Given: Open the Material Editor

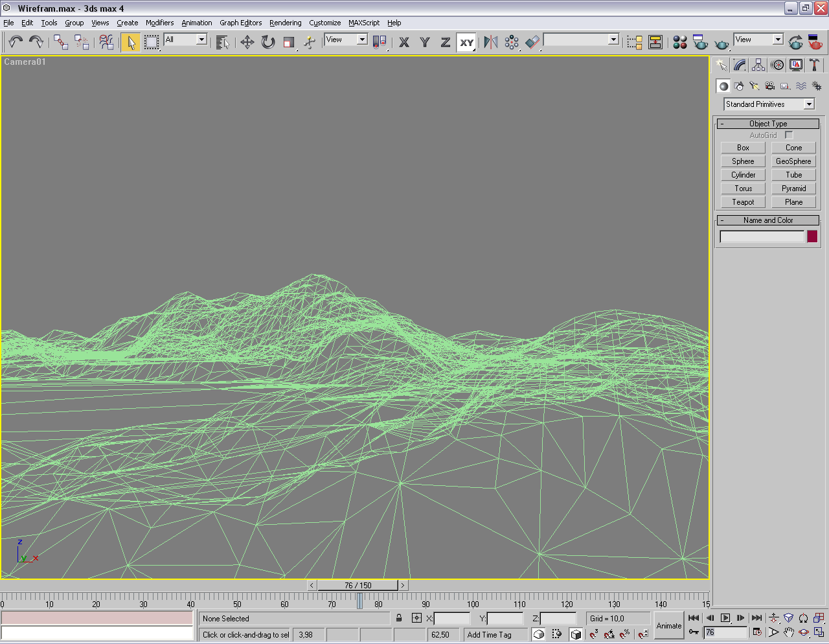Looking at the screenshot, I should [679, 43].
